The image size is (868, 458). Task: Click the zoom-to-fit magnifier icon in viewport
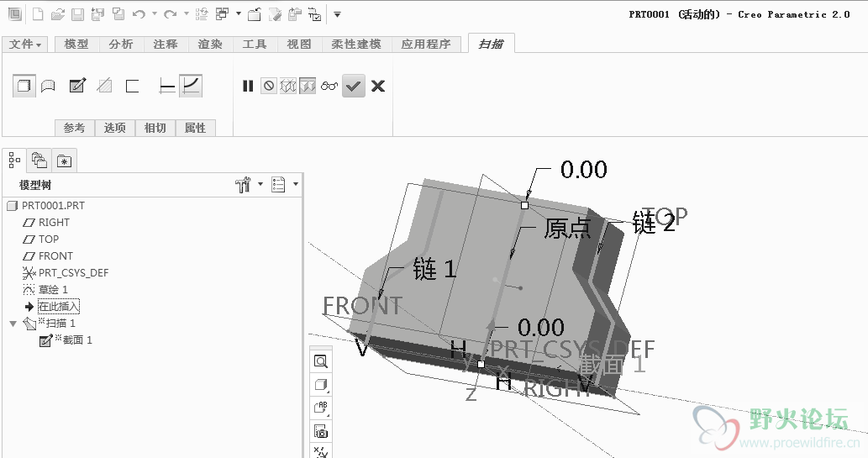click(x=320, y=361)
